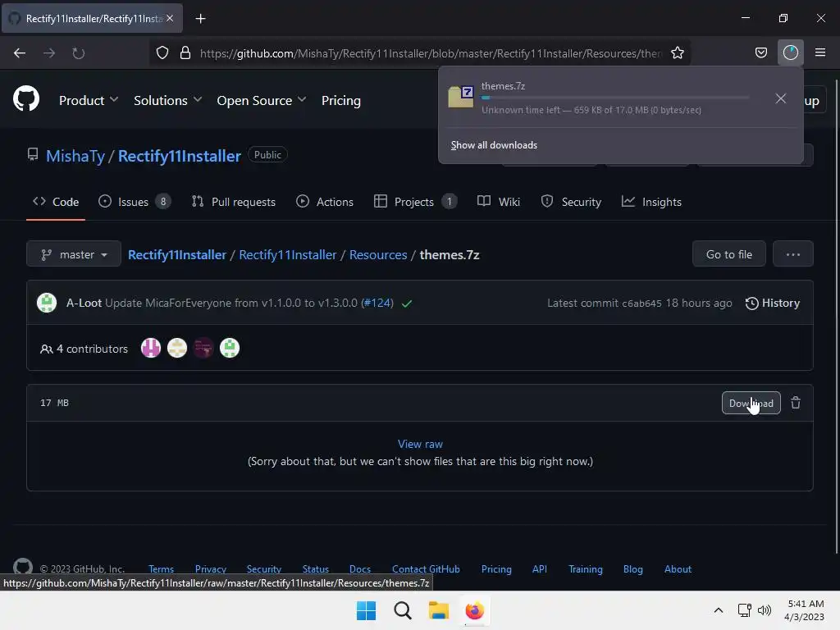This screenshot has height=630, width=840.
Task: Open pull request #124 link
Action: (377, 304)
